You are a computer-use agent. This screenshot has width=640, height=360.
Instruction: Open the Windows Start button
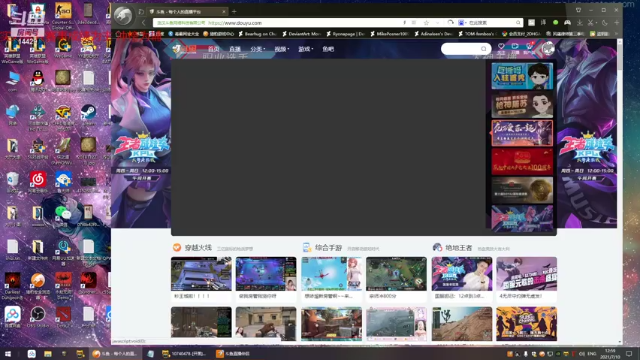coord(8,354)
